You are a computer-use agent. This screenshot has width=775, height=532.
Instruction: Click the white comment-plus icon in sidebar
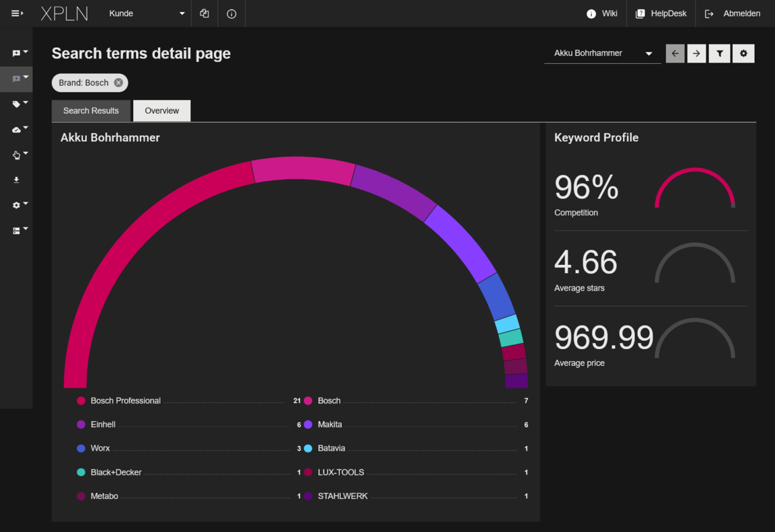pos(16,53)
